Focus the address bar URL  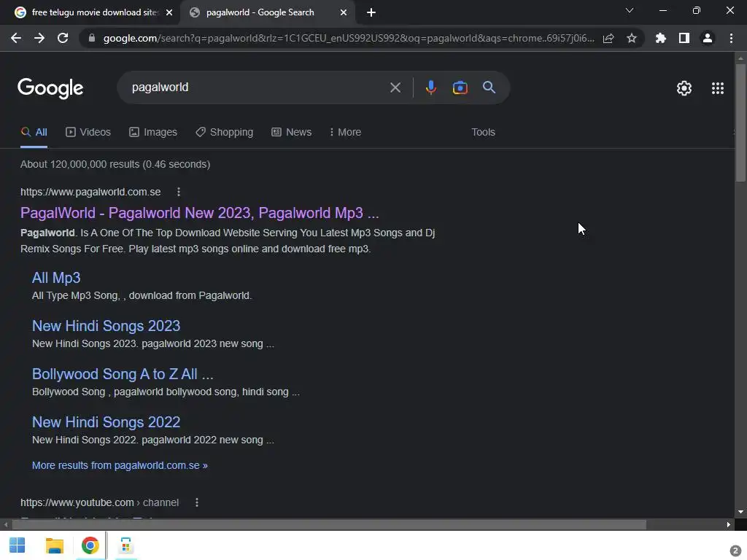pyautogui.click(x=349, y=38)
